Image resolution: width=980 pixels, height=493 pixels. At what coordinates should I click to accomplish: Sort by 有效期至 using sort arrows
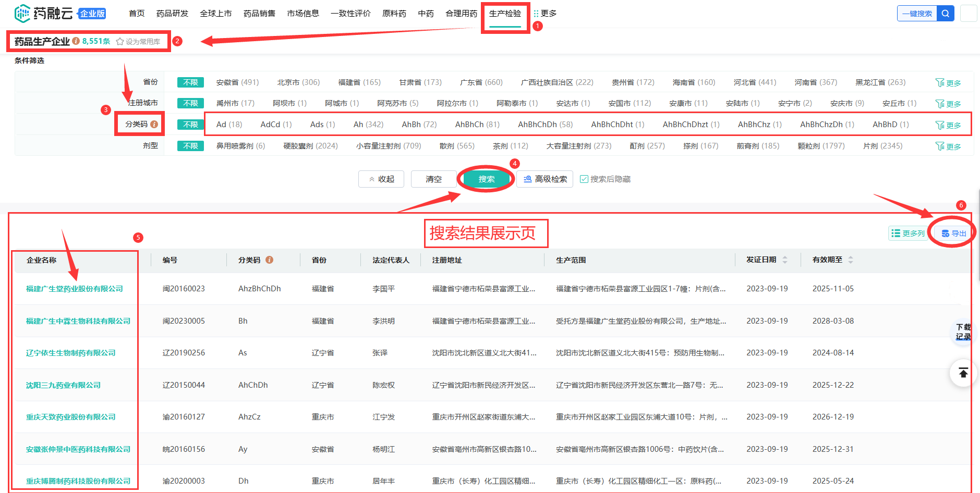pyautogui.click(x=850, y=260)
